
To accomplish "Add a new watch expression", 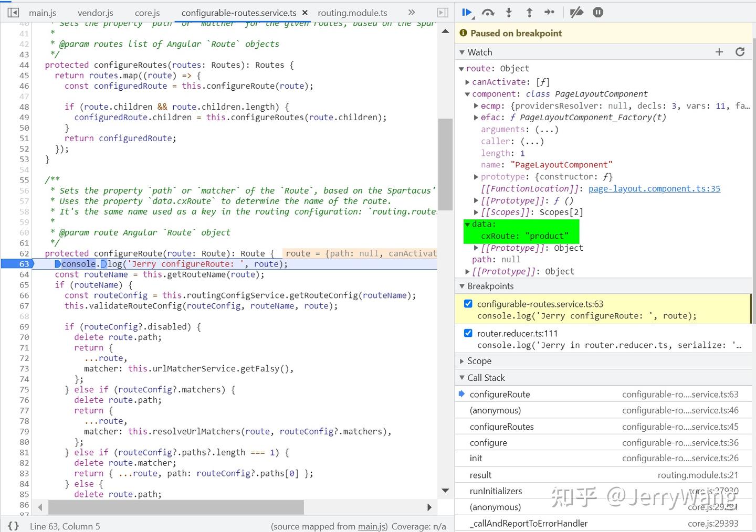I will point(719,51).
